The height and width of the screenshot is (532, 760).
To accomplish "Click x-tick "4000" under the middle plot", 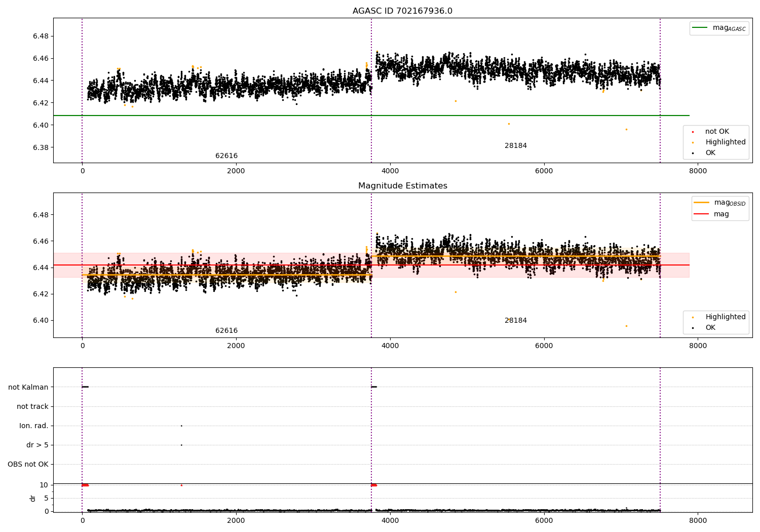I will 390,346.
